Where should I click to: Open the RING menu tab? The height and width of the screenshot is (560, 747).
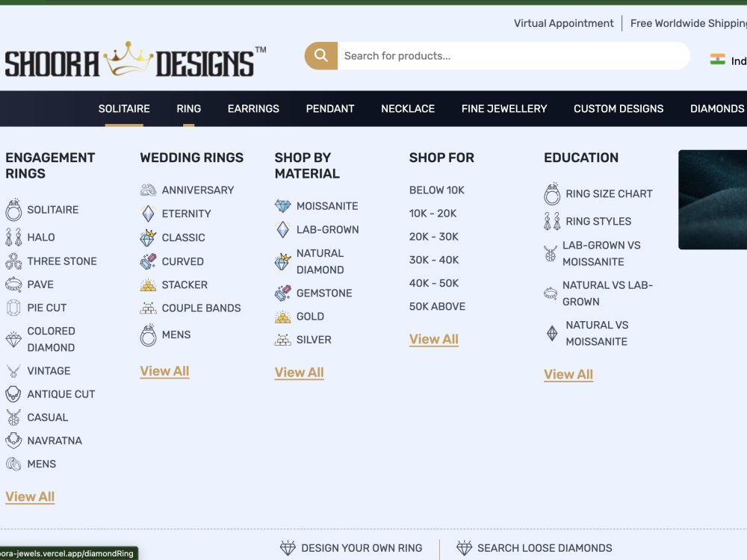pyautogui.click(x=189, y=108)
